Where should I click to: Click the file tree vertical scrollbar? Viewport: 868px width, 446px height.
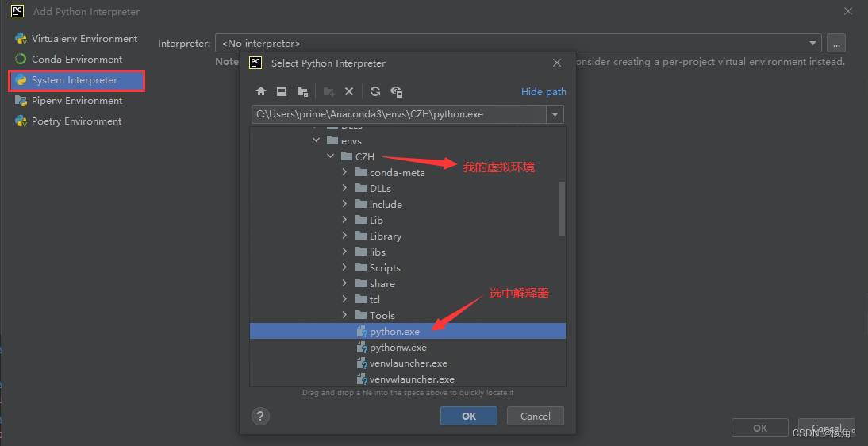561,209
